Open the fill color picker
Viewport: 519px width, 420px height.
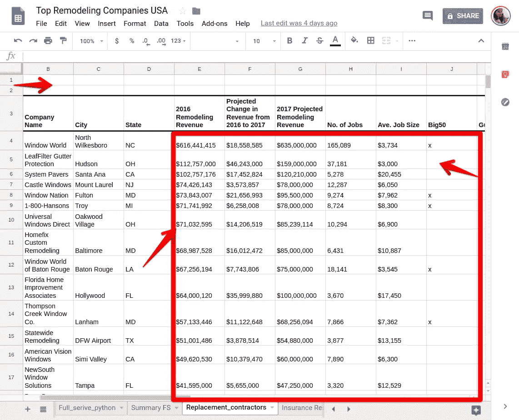pos(354,40)
